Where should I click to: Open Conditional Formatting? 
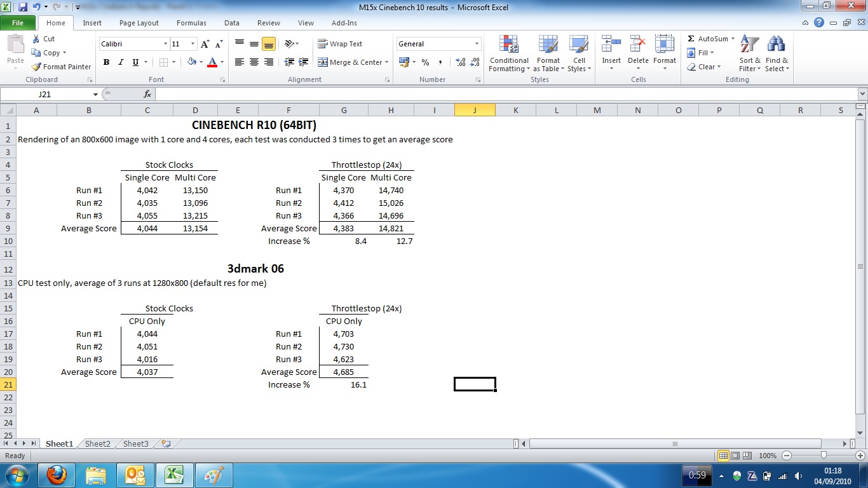coord(508,53)
